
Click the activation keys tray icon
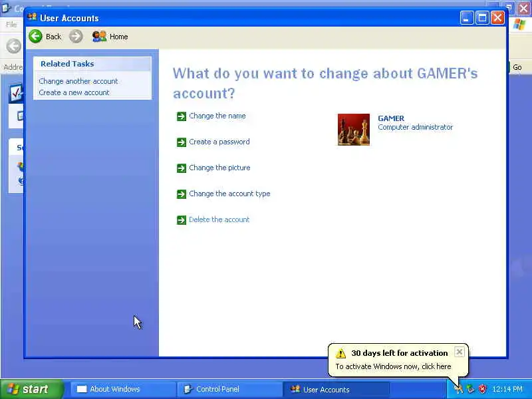(x=458, y=389)
